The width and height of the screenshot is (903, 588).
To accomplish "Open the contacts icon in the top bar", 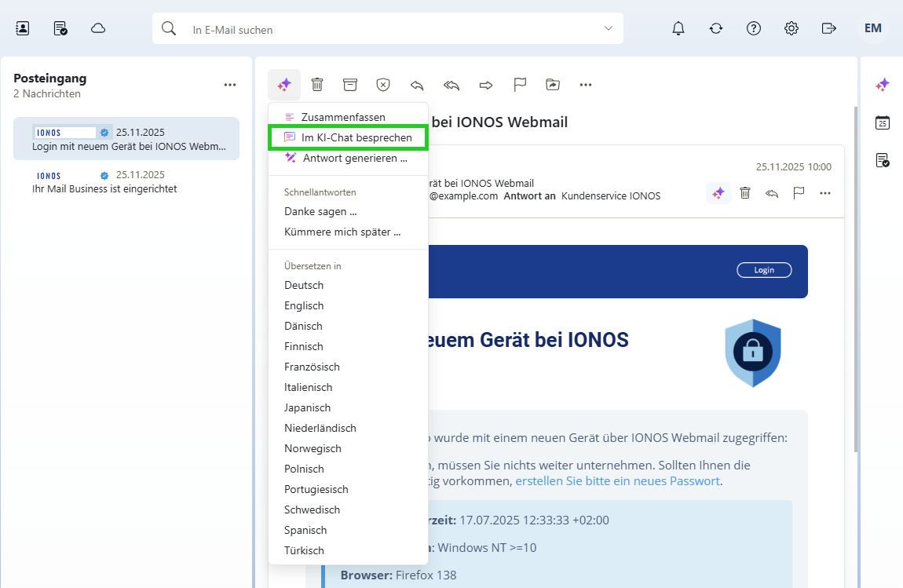I will pyautogui.click(x=21, y=27).
